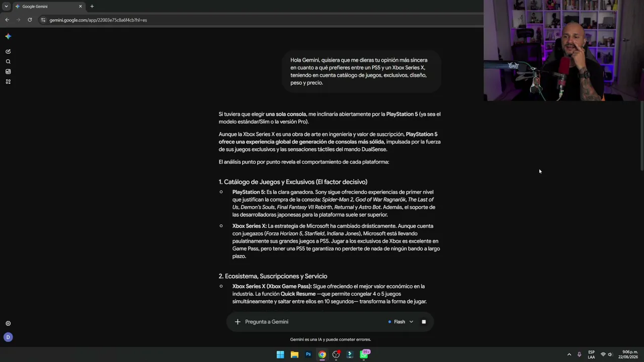Open the Windows Start menu
Screen dimensions: 644x362
tap(280, 354)
